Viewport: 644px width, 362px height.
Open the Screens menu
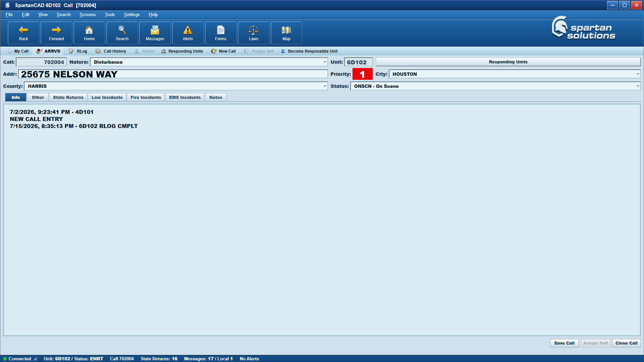pyautogui.click(x=88, y=15)
